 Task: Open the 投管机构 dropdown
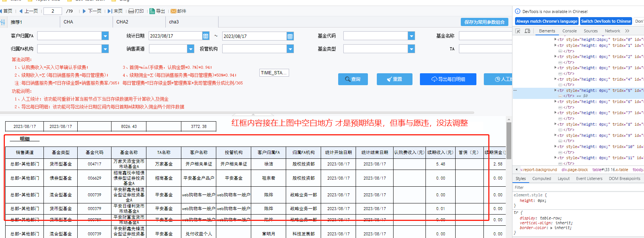pyautogui.click(x=290, y=49)
